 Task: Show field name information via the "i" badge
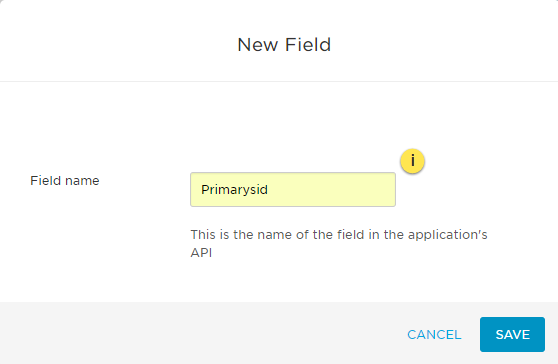pyautogui.click(x=412, y=161)
